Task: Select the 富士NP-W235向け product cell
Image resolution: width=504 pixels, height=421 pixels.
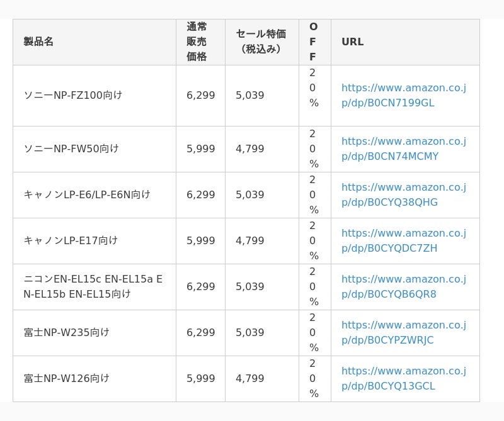Action: point(94,333)
